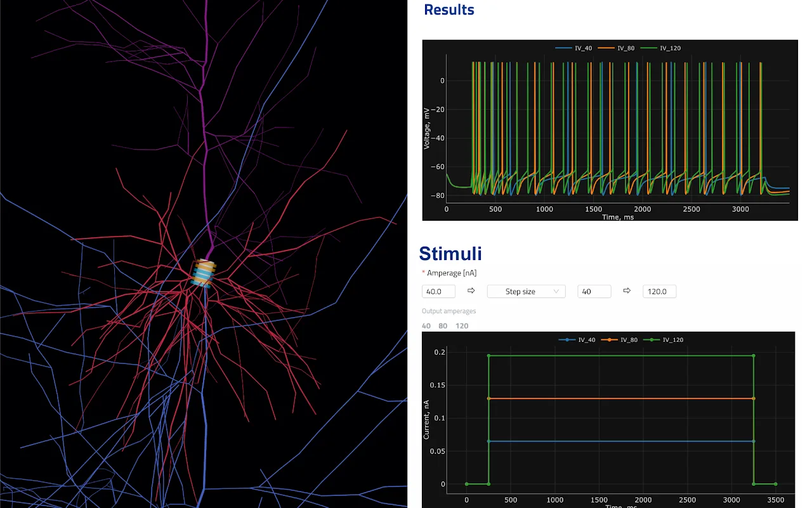Screen dimensions: 812x508
Task: Open the Step size dropdown
Action: coord(526,291)
